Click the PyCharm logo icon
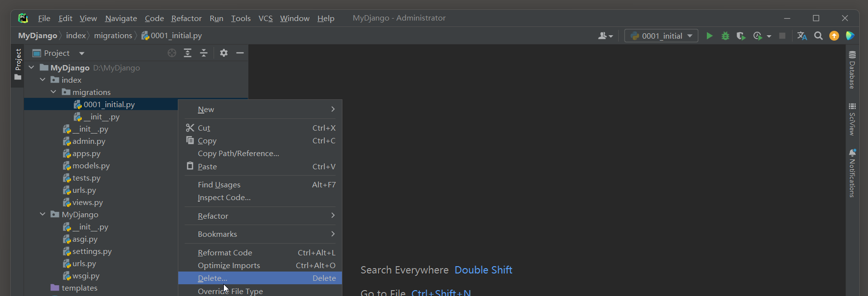Screen dimensions: 868x296 23,18
